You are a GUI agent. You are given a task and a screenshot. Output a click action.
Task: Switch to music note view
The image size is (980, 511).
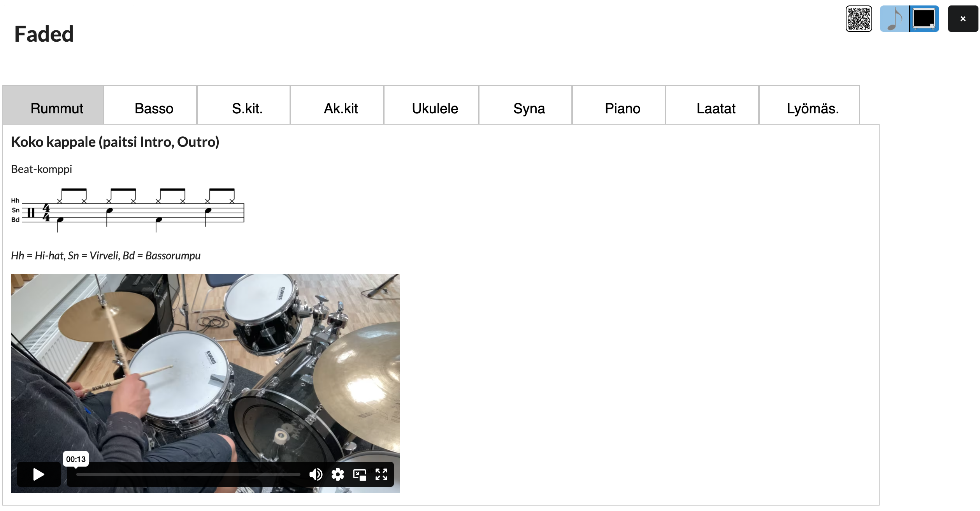pyautogui.click(x=894, y=19)
